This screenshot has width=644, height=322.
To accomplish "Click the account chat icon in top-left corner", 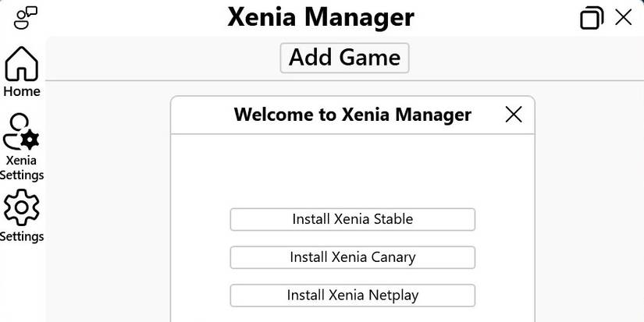I will [x=26, y=16].
